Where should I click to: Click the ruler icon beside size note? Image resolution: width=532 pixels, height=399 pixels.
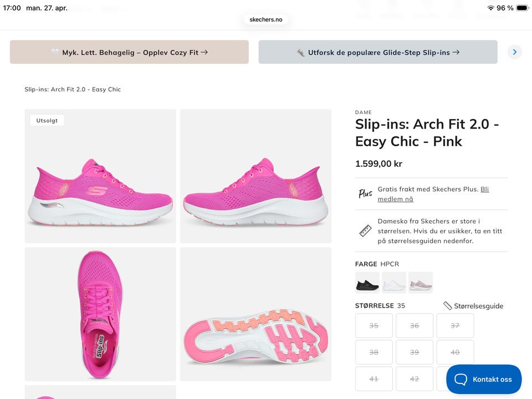(x=365, y=231)
